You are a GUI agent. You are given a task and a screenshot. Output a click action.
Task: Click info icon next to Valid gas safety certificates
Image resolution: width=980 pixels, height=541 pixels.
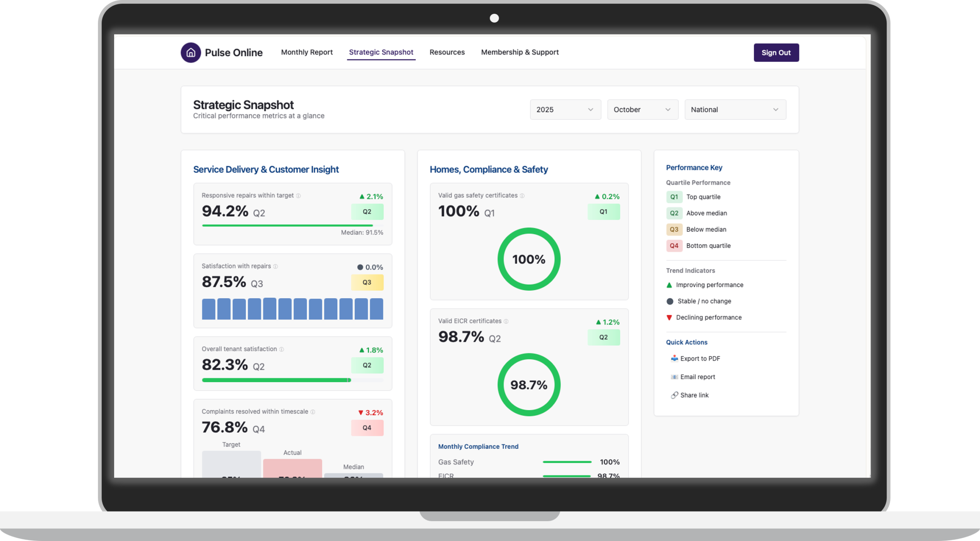[x=522, y=196]
